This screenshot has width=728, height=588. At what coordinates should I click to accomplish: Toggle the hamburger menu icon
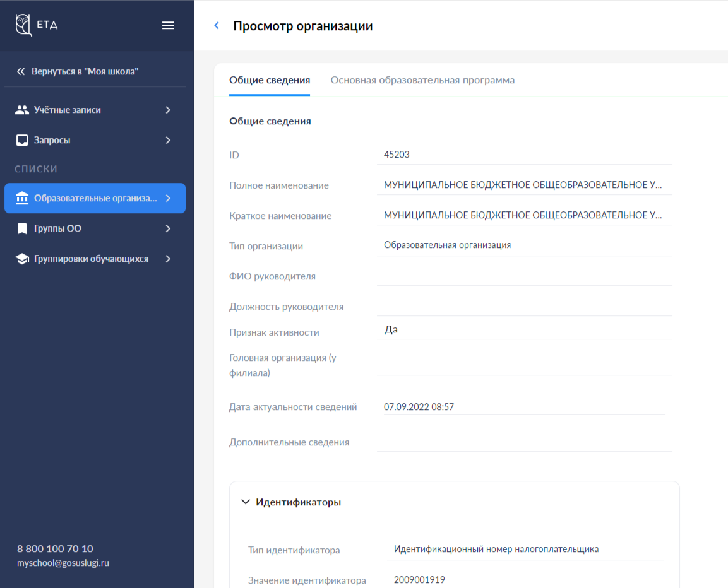[168, 25]
